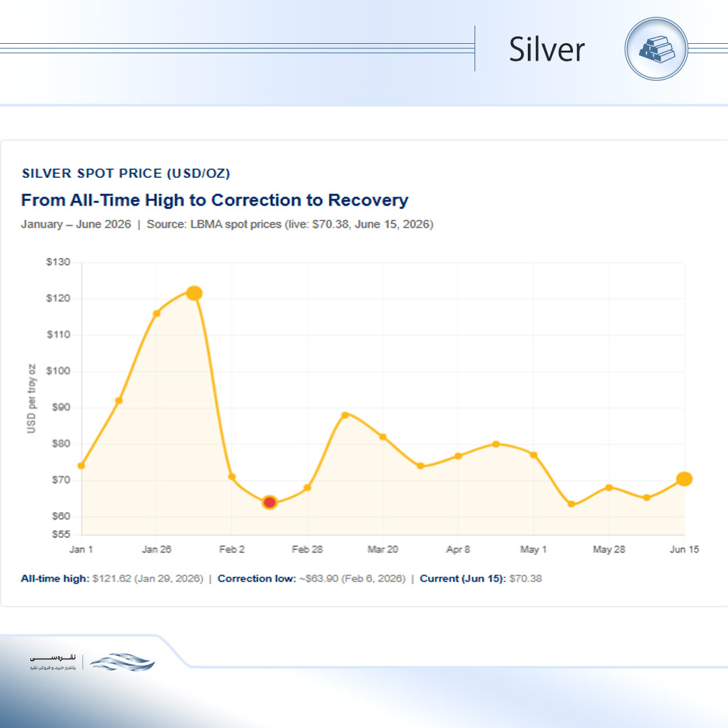Image resolution: width=728 pixels, height=728 pixels.
Task: Click the "Current (Jun 15):" footer label
Action: coord(463,578)
